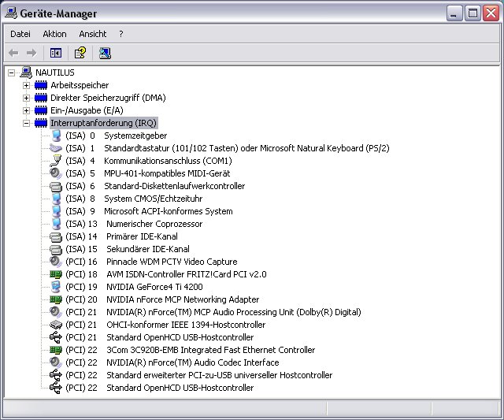Click the Microsoft ACPI-konformes System icon
Image resolution: width=504 pixels, height=420 pixels.
pos(56,211)
